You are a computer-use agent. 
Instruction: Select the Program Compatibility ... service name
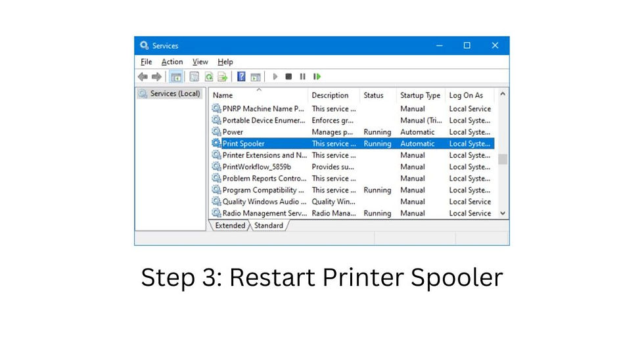click(264, 190)
